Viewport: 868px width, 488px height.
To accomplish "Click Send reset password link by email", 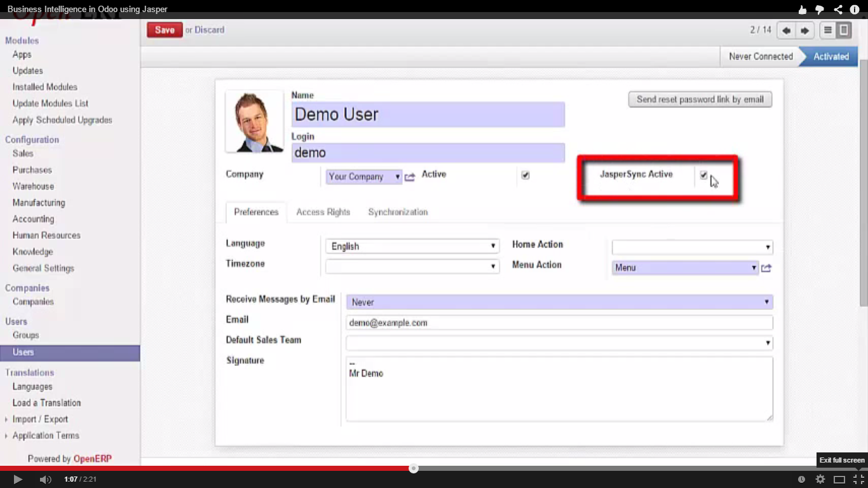I will (x=700, y=99).
